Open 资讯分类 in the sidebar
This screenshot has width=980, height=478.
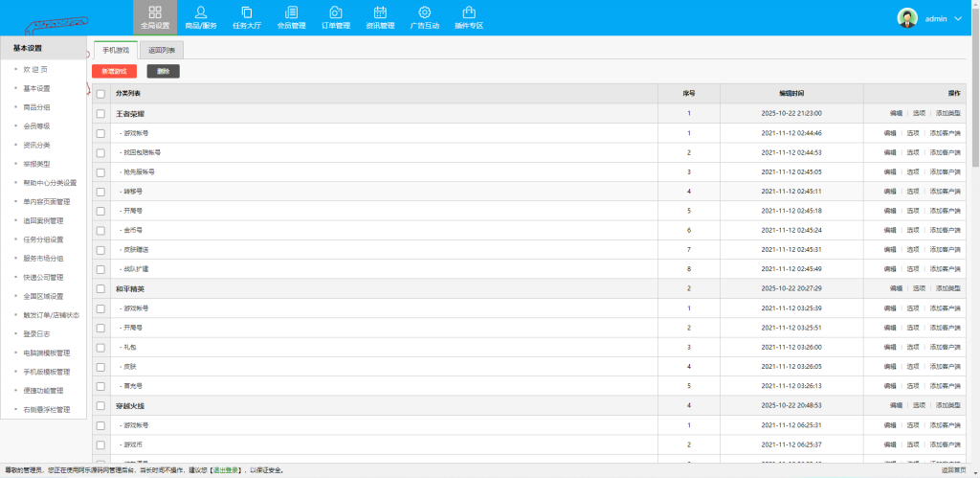click(37, 145)
